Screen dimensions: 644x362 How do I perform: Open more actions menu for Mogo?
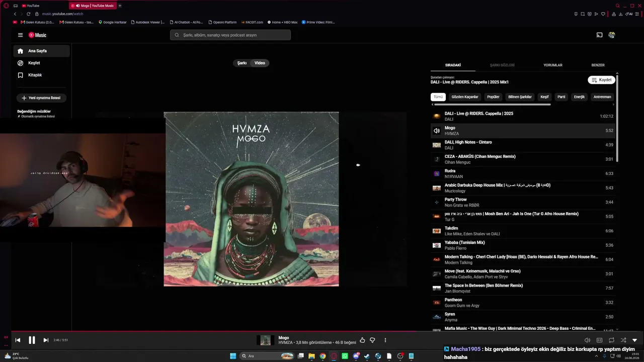point(385,340)
